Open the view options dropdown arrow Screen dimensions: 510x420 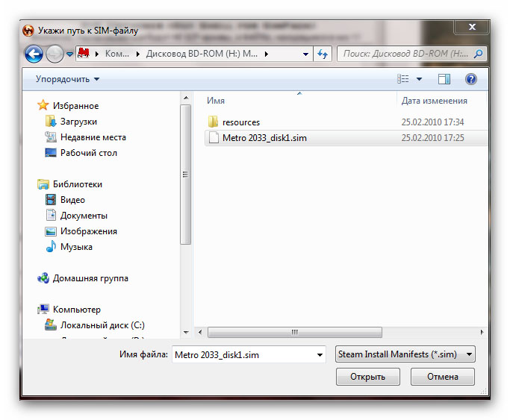[419, 79]
